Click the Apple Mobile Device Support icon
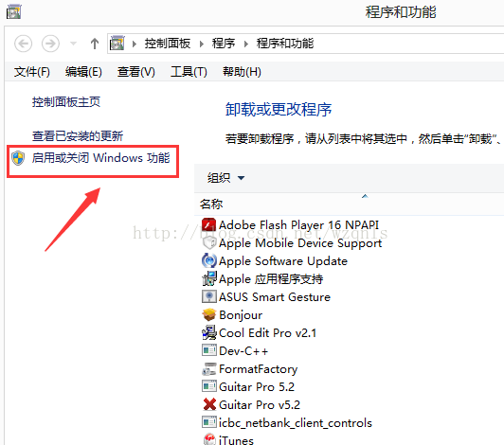The height and width of the screenshot is (445, 504). (209, 242)
